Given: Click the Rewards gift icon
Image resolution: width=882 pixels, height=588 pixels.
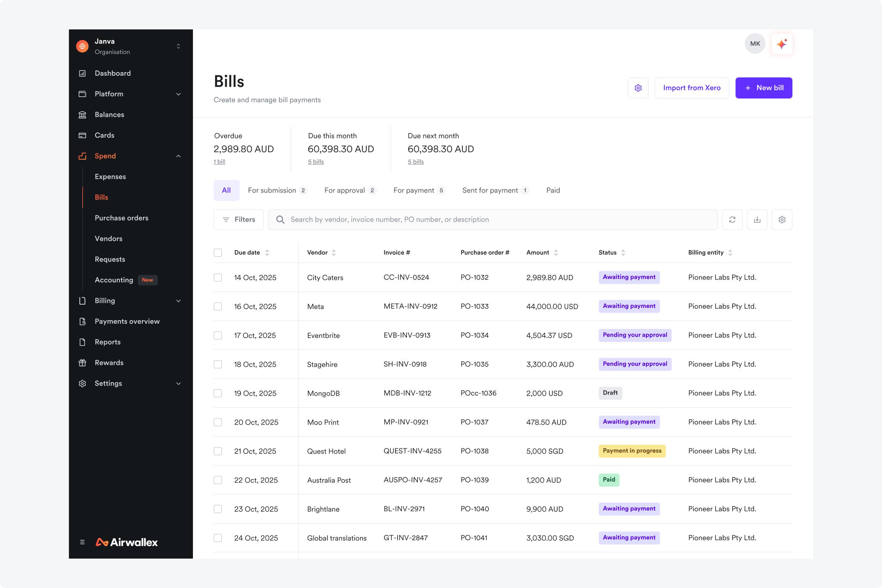Looking at the screenshot, I should click(82, 362).
